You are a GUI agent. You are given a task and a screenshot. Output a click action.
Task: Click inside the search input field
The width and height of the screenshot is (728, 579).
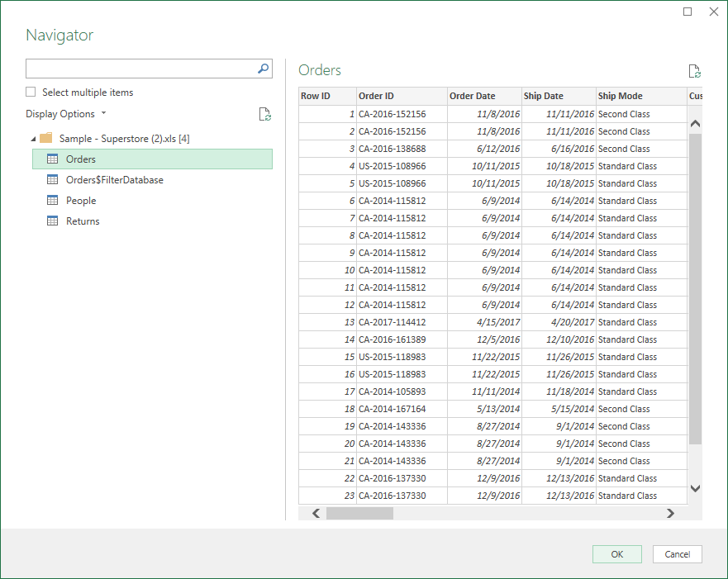coord(140,69)
